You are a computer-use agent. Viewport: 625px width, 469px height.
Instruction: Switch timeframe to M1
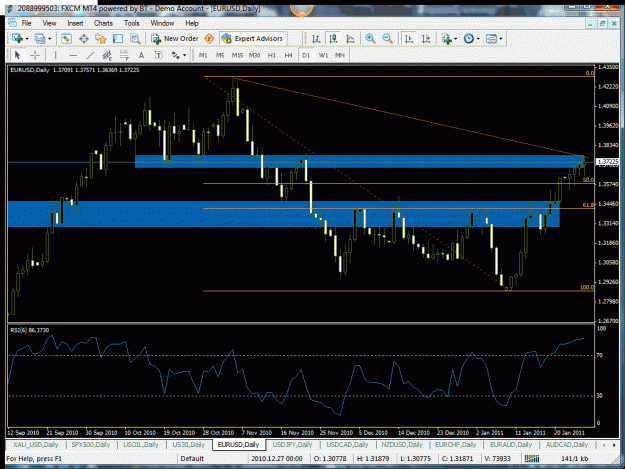[x=203, y=55]
